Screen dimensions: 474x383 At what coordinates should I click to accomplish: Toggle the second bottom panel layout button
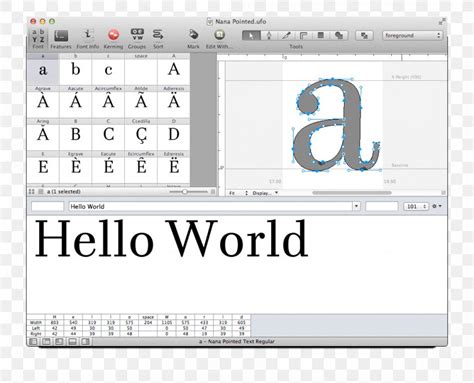pos(46,341)
